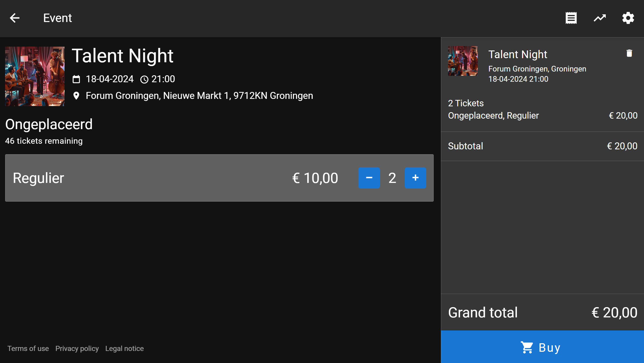Click the clock icon next to 21:00
Viewport: 644px width, 363px height.
[144, 79]
